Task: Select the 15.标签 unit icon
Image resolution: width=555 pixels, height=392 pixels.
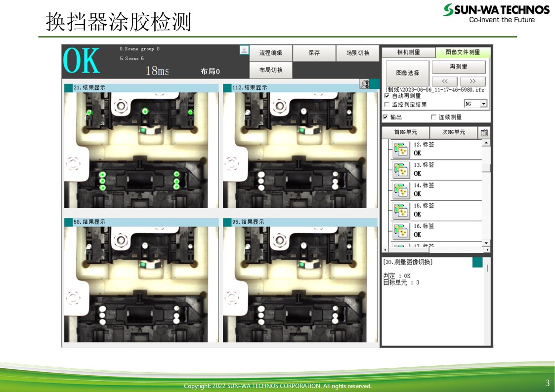Action: 400,210
